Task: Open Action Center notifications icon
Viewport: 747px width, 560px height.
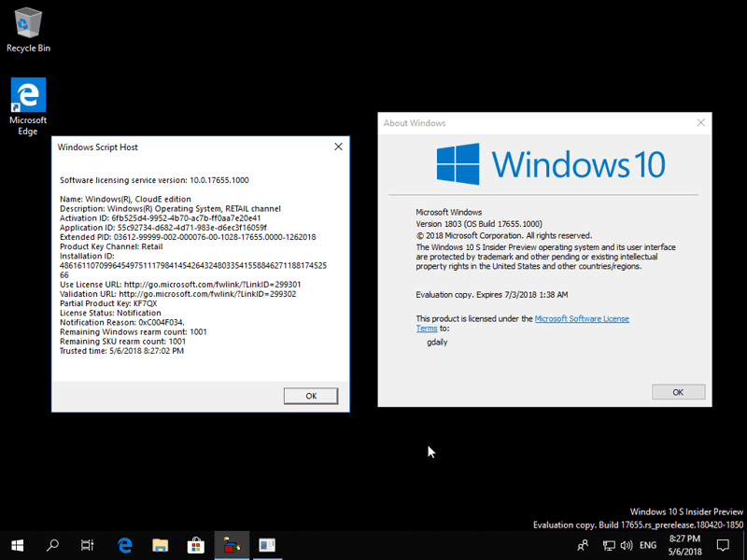Action: [723, 545]
